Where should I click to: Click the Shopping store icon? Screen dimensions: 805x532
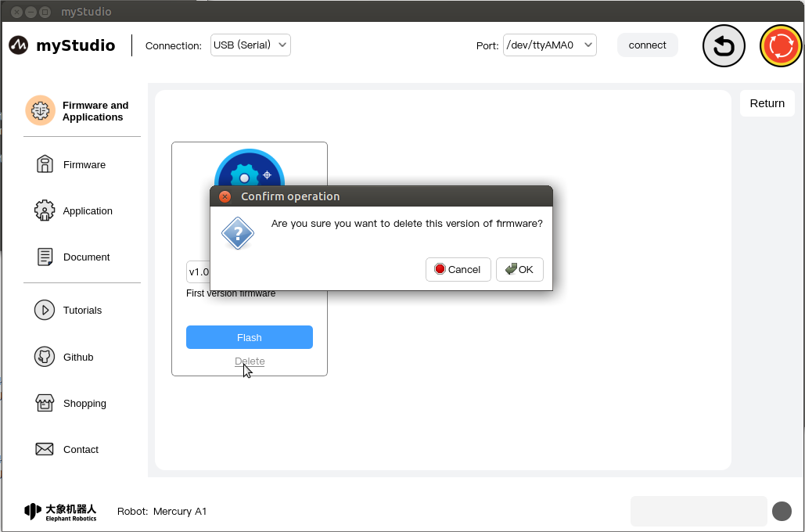tap(45, 403)
